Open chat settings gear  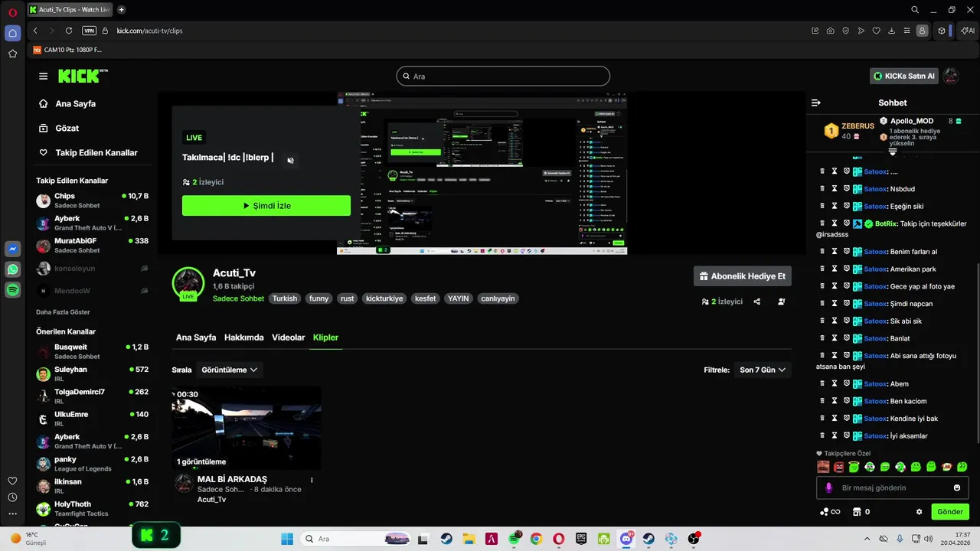coord(920,512)
